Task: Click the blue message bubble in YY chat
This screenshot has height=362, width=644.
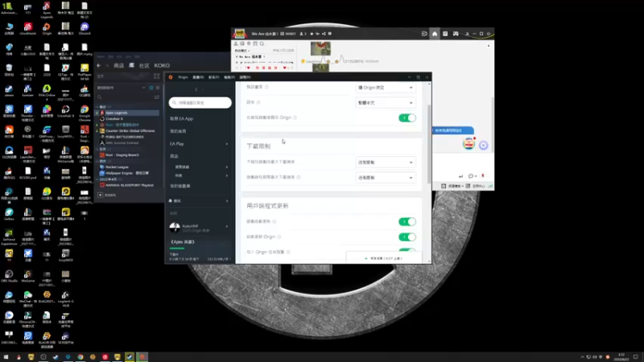Action: (x=452, y=130)
